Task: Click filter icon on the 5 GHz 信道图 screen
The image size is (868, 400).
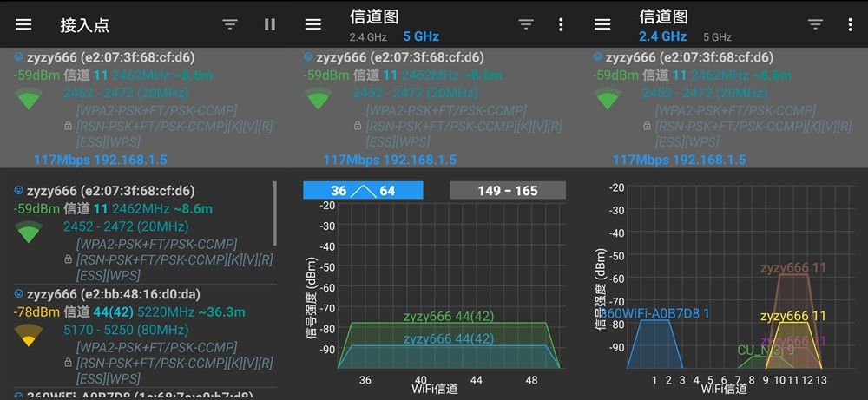Action: [x=526, y=24]
